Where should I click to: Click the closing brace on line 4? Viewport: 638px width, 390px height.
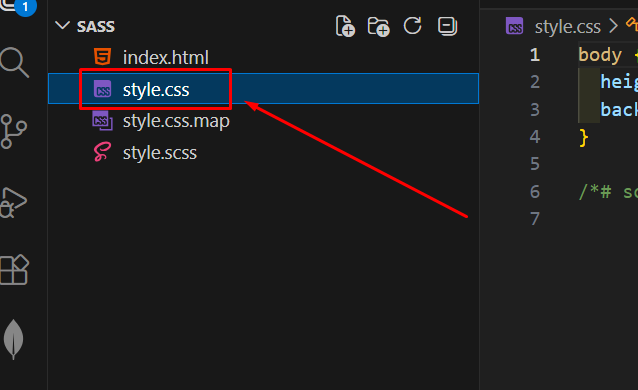coord(583,138)
